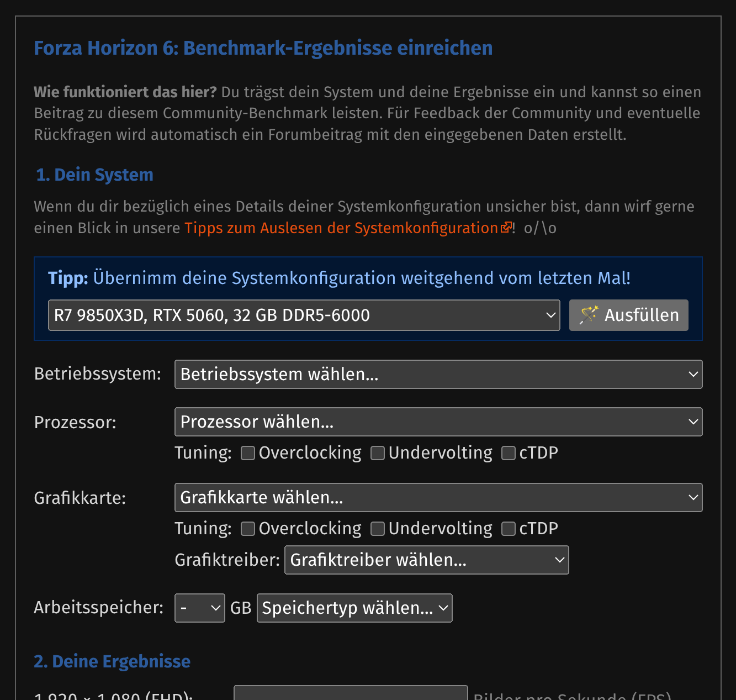Image resolution: width=736 pixels, height=700 pixels.
Task: Click chevron of Grafikkarte wählen dropdown
Action: [x=693, y=498]
